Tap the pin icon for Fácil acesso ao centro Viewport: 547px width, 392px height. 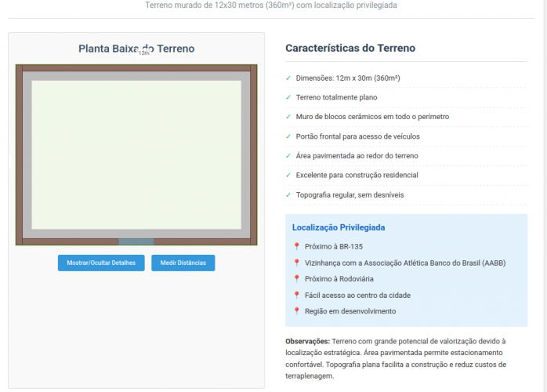tap(296, 295)
